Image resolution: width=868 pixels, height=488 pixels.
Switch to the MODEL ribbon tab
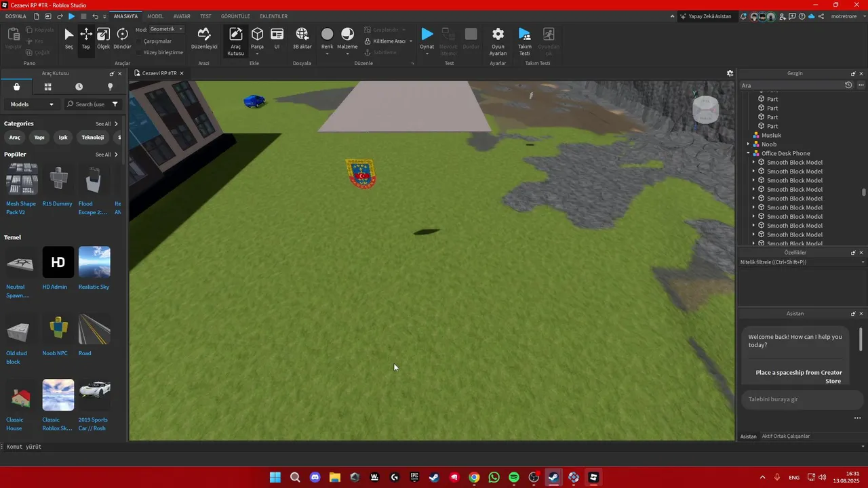(x=155, y=16)
